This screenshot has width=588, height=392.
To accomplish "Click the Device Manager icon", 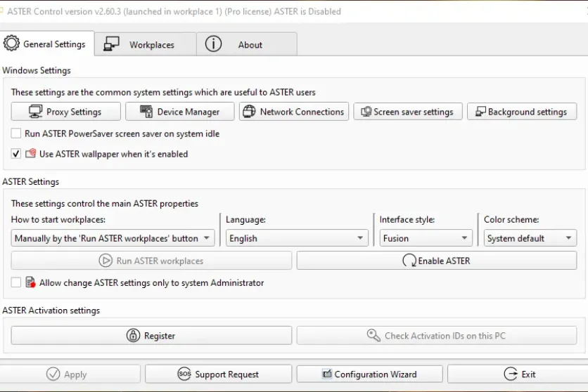I will tap(147, 112).
